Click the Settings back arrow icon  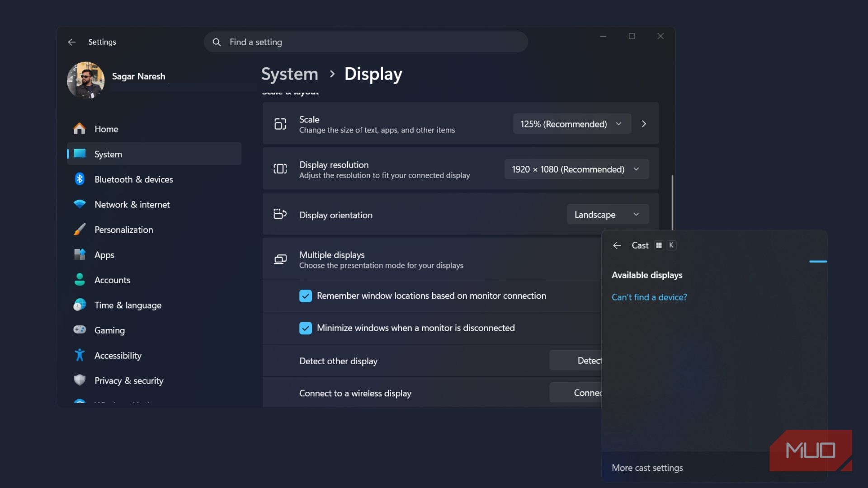coord(71,42)
